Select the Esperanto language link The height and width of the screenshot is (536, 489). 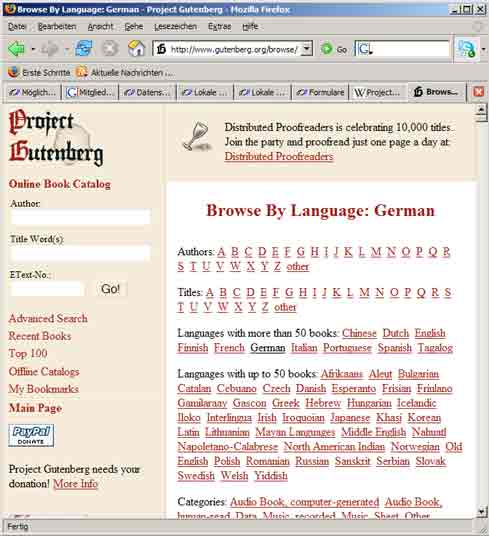click(x=354, y=389)
